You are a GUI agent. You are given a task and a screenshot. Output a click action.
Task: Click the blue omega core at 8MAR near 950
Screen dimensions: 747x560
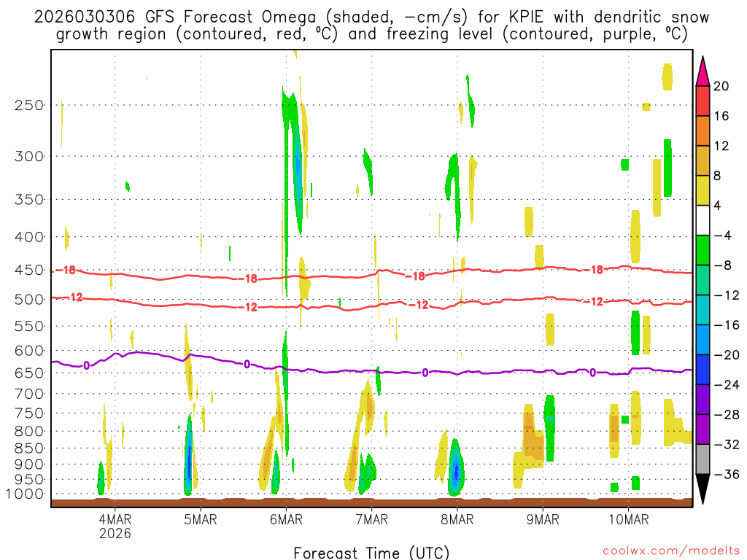pos(456,472)
